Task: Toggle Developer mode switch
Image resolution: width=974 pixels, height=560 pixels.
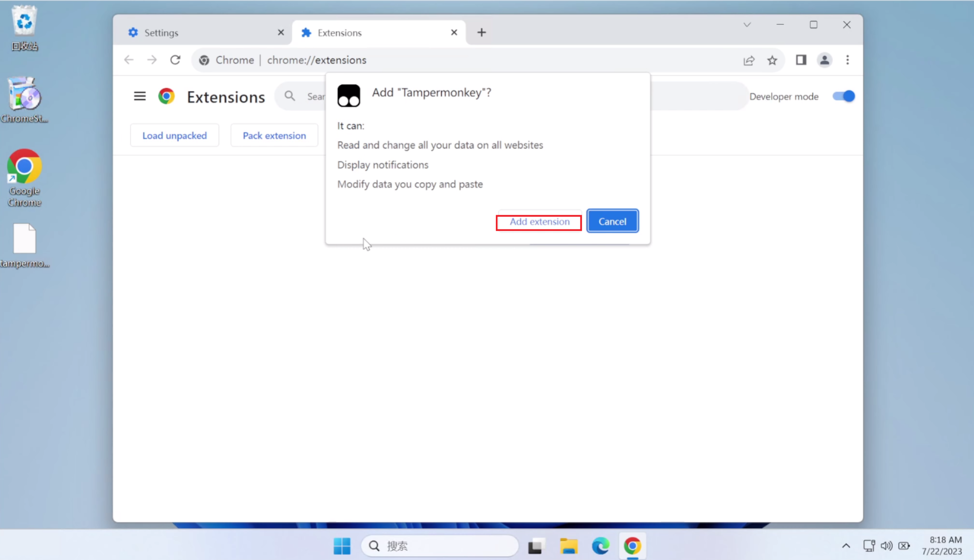Action: click(844, 96)
